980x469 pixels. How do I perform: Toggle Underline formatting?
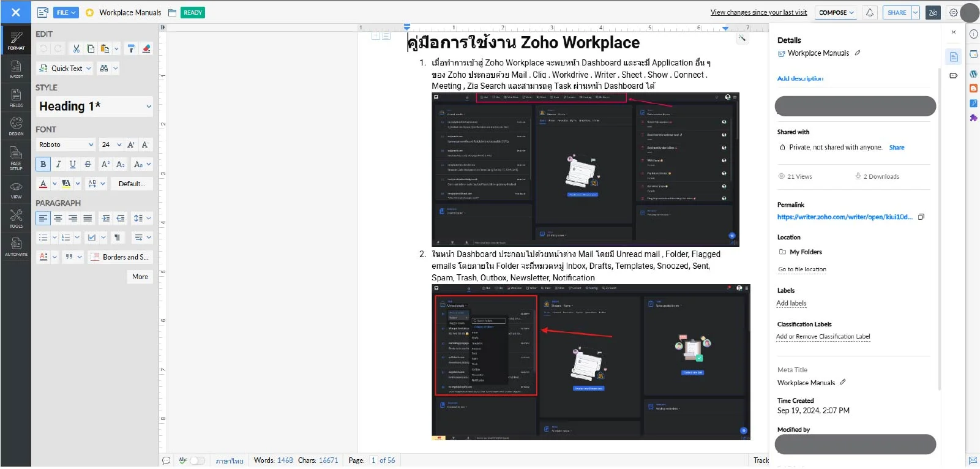click(73, 164)
